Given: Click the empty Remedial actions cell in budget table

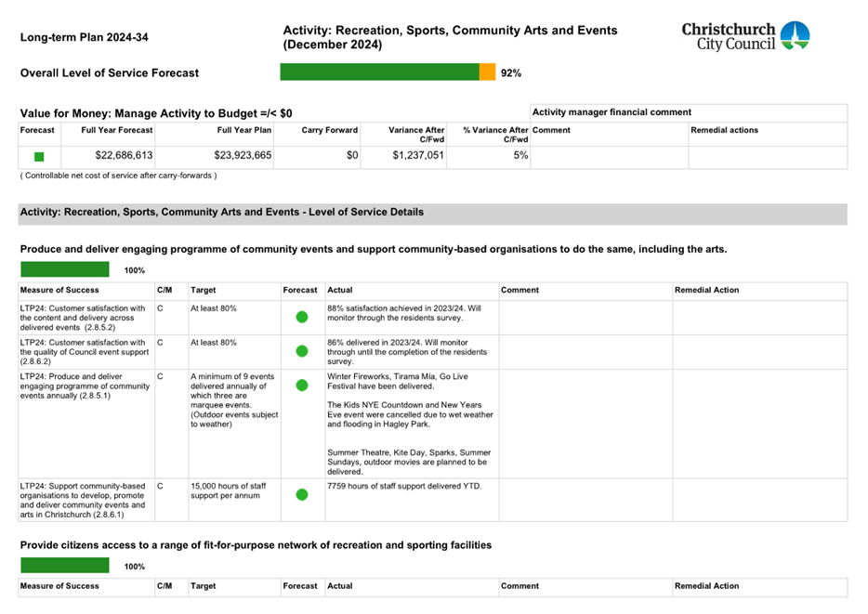Looking at the screenshot, I should pyautogui.click(x=767, y=156).
